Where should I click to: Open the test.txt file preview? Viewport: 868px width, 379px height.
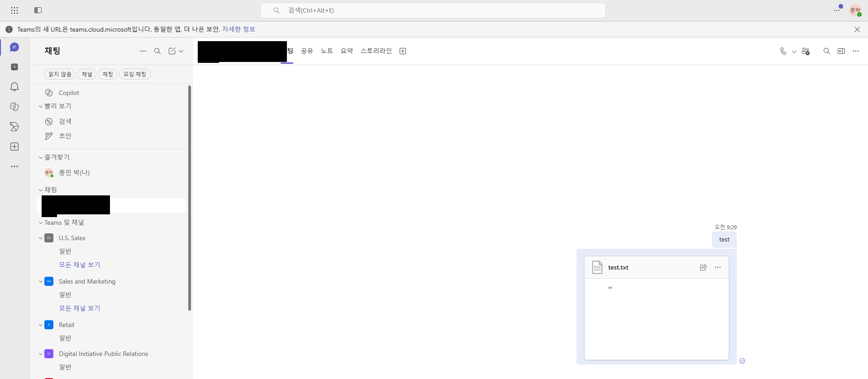tap(657, 319)
